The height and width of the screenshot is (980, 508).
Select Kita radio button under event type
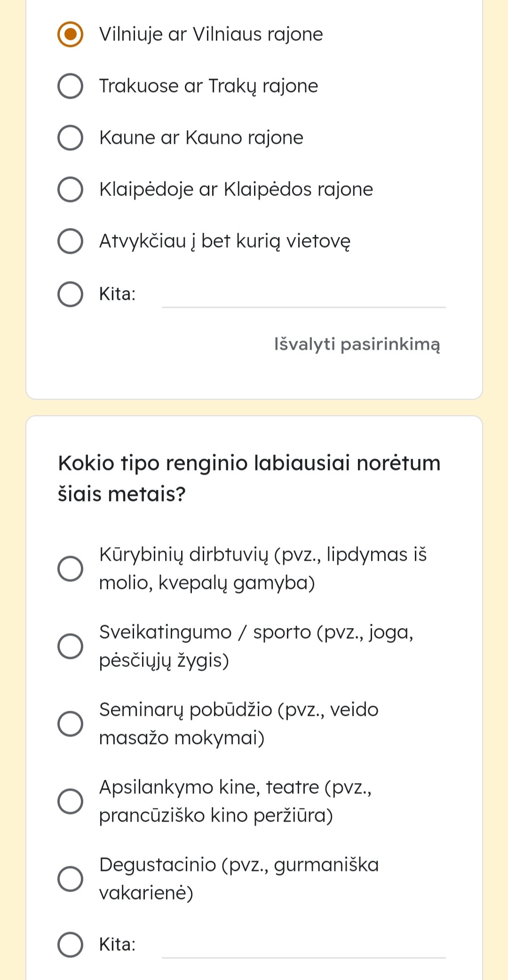(70, 945)
